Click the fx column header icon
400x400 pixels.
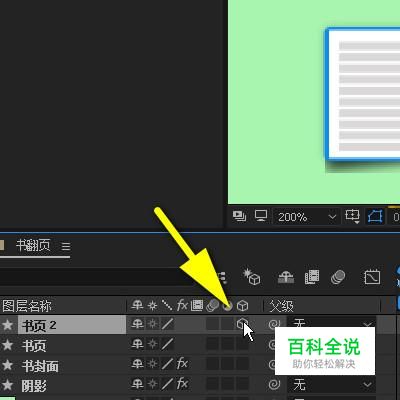182,305
